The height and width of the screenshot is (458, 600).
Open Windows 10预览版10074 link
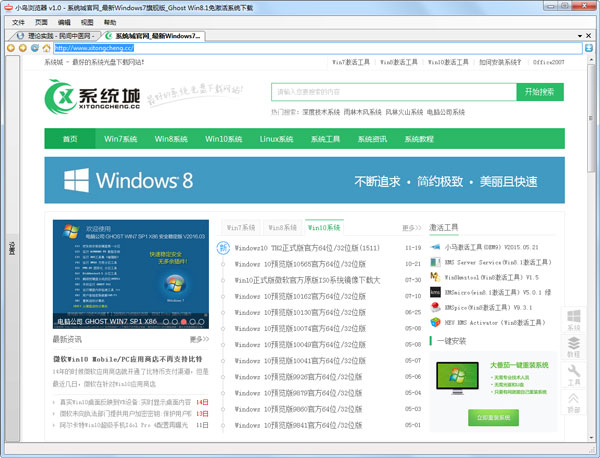(x=300, y=328)
